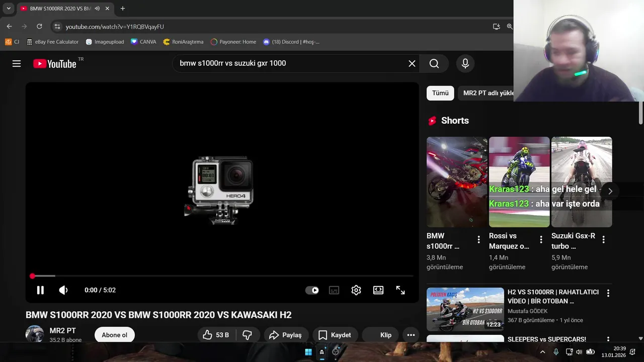This screenshot has width=644, height=362.
Task: Open the Rossi vs Marquez short thumbnail
Action: point(519,182)
